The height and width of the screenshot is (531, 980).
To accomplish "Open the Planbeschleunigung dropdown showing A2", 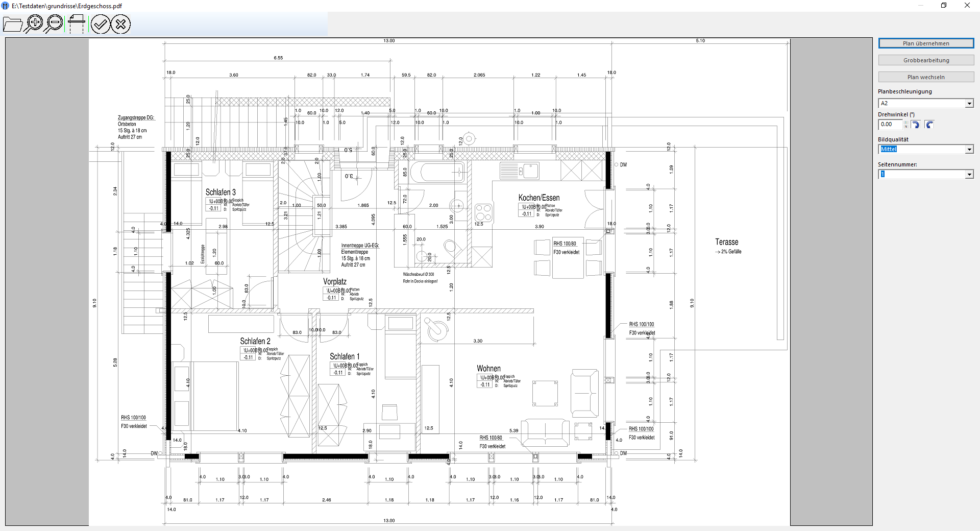I will click(x=969, y=104).
